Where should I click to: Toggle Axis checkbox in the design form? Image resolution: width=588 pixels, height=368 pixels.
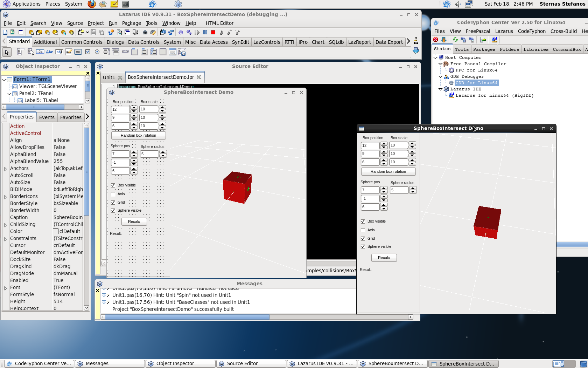tap(113, 194)
